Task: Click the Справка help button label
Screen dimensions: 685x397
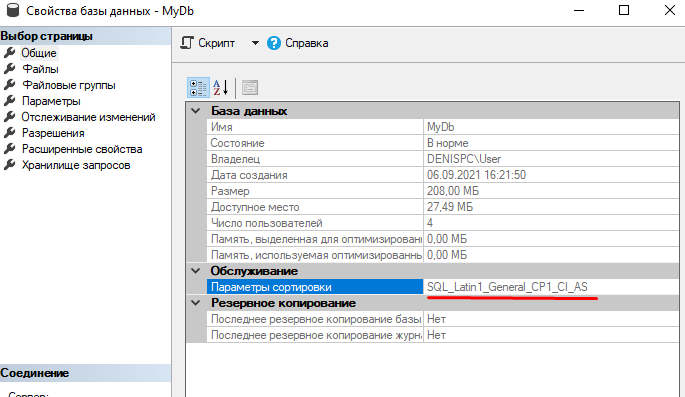Action: (x=307, y=43)
